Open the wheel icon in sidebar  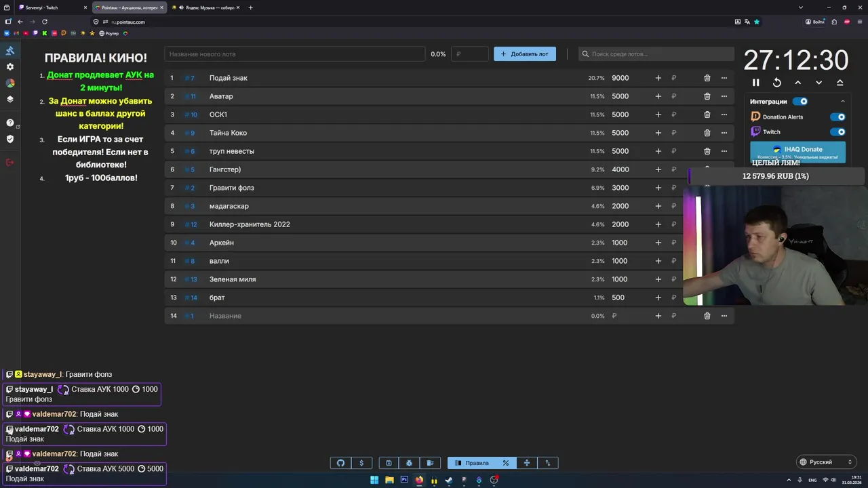coord(10,83)
